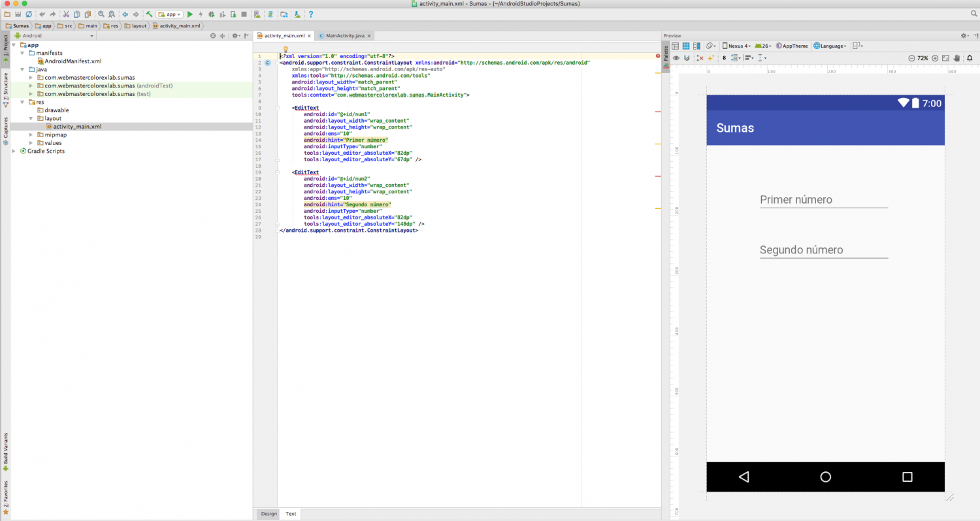
Task: Click the Back navigation arrow
Action: click(125, 14)
